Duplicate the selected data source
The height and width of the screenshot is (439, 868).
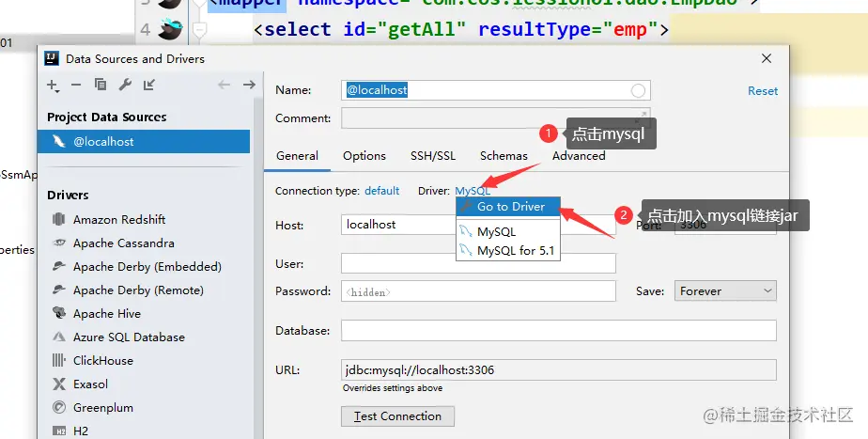coord(101,85)
